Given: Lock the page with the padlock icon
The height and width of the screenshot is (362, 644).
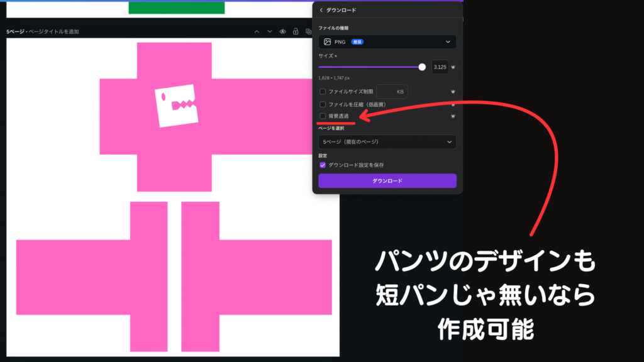Looking at the screenshot, I should click(296, 31).
